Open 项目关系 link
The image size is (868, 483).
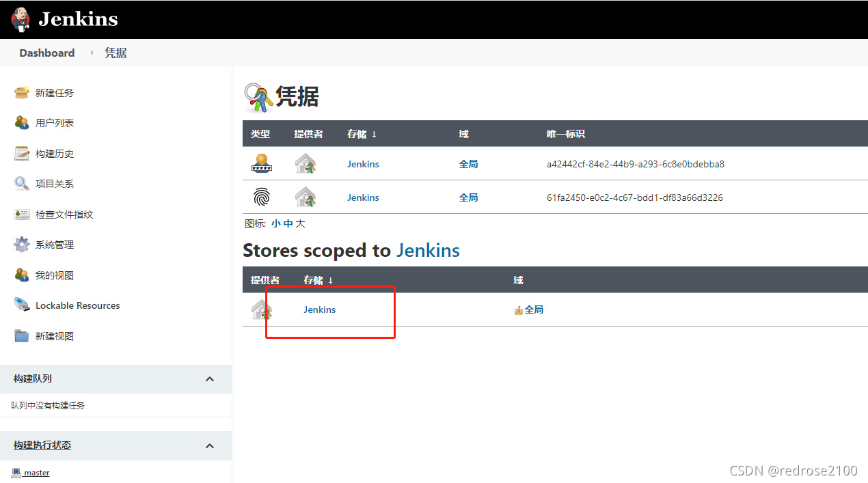click(55, 184)
